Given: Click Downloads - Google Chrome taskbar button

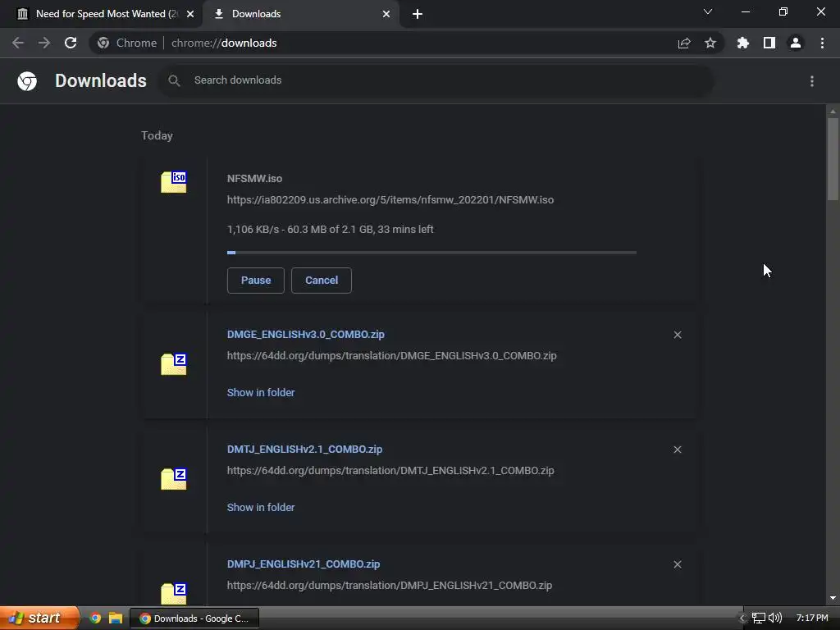Looking at the screenshot, I should click(194, 619).
